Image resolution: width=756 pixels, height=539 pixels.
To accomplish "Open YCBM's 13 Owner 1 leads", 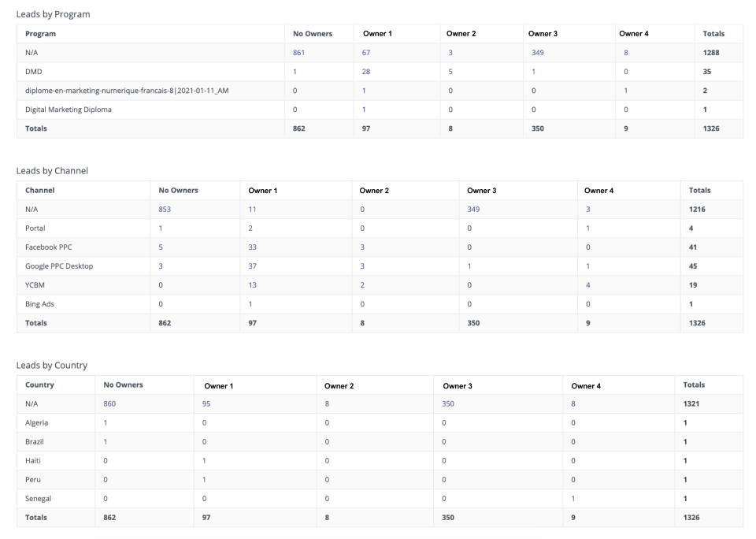I will coord(253,284).
